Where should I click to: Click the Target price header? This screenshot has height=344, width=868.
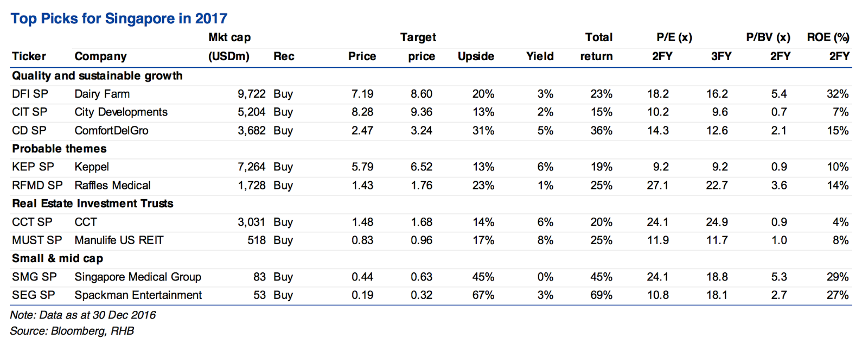(x=419, y=47)
